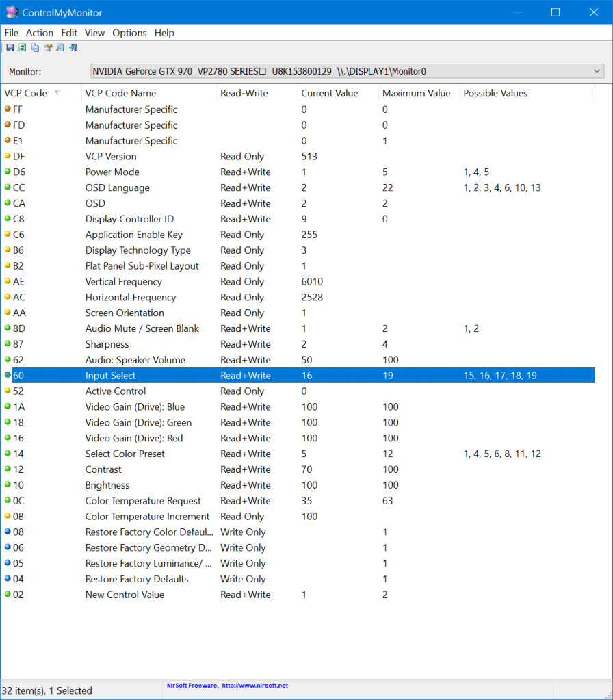Open the File menu

(11, 32)
